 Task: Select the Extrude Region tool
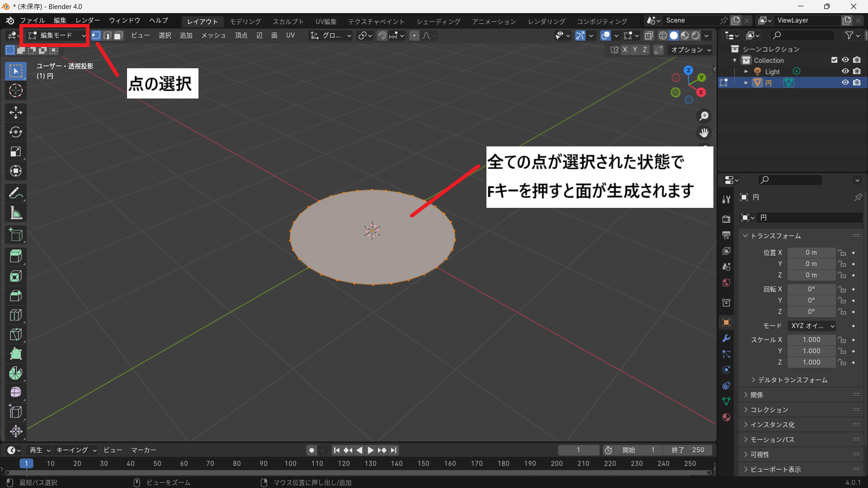(16, 256)
